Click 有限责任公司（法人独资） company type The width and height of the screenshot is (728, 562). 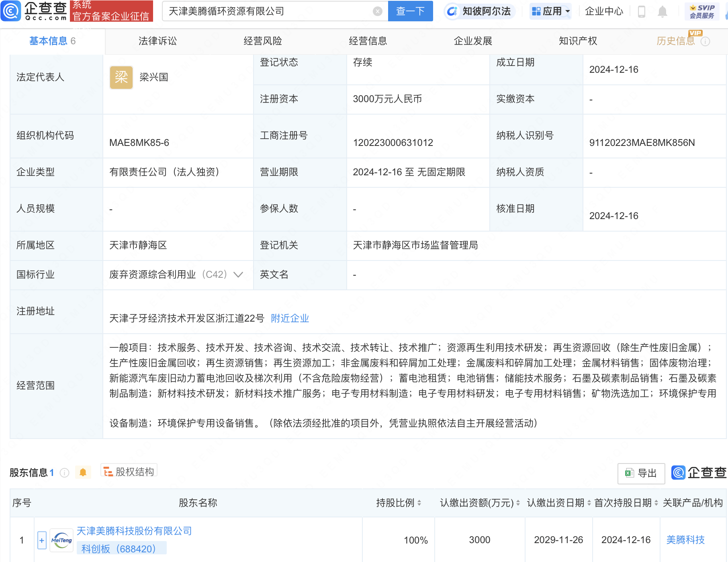(166, 172)
